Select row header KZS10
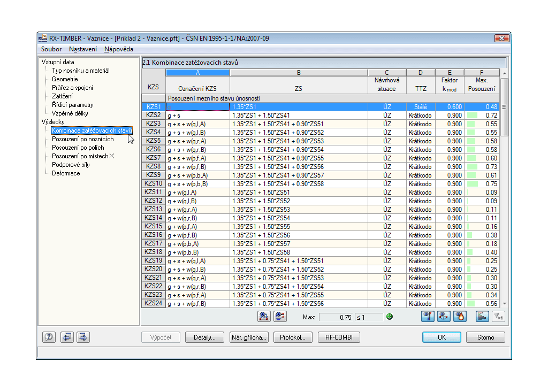 click(154, 184)
